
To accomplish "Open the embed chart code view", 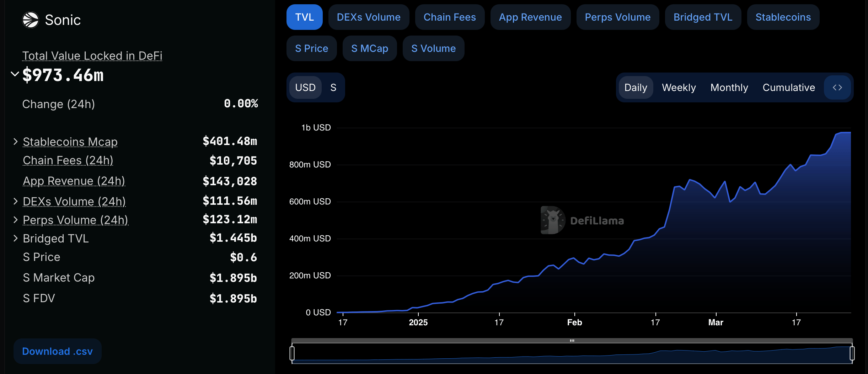I will (x=837, y=87).
